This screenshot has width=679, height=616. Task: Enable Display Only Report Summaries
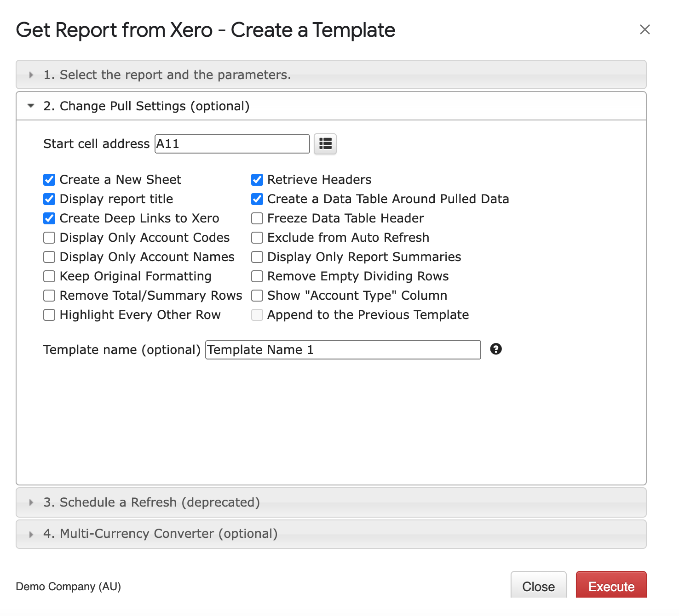coord(257,257)
